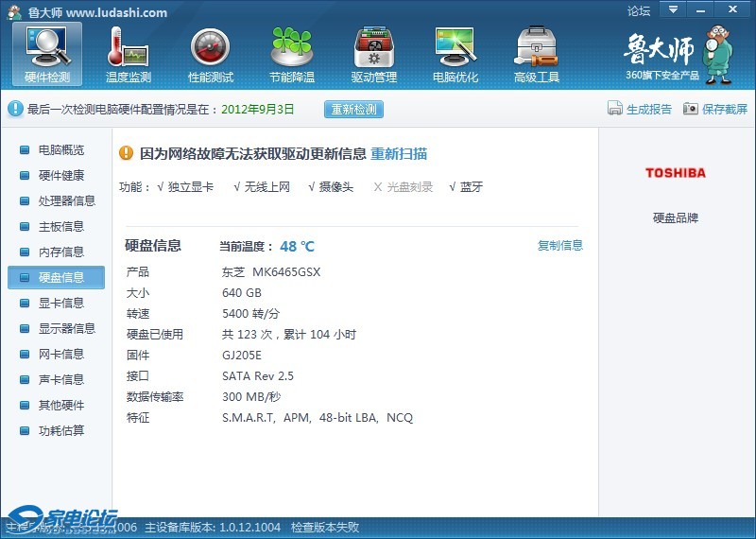Open the 硬件检测 hardware detection section

point(47,54)
